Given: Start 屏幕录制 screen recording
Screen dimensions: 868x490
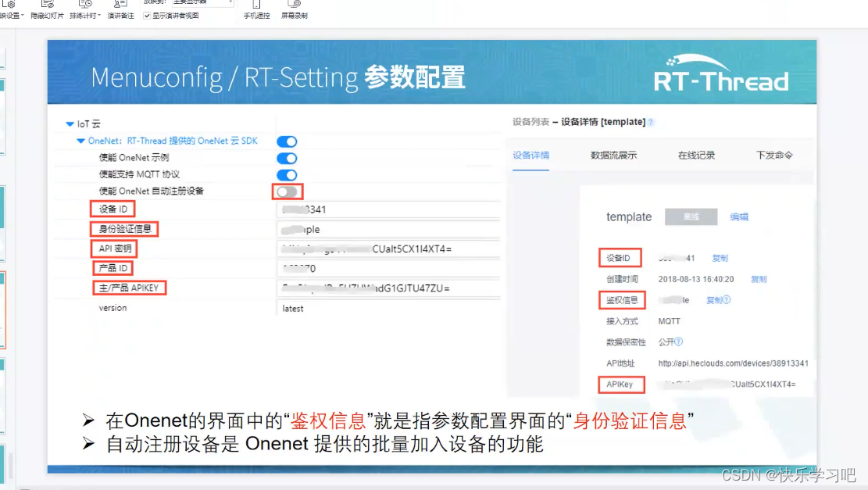Looking at the screenshot, I should pyautogui.click(x=294, y=10).
